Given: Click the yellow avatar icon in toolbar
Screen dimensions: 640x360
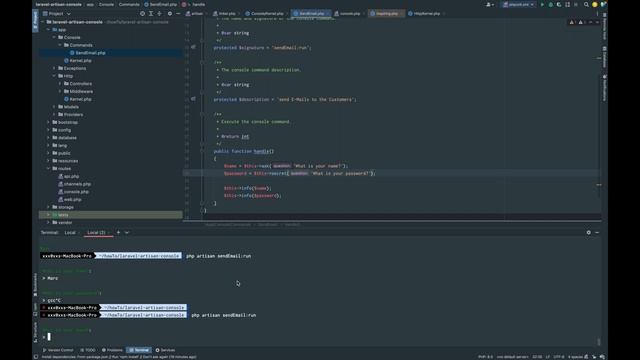Looking at the screenshot, I should pyautogui.click(x=595, y=4).
